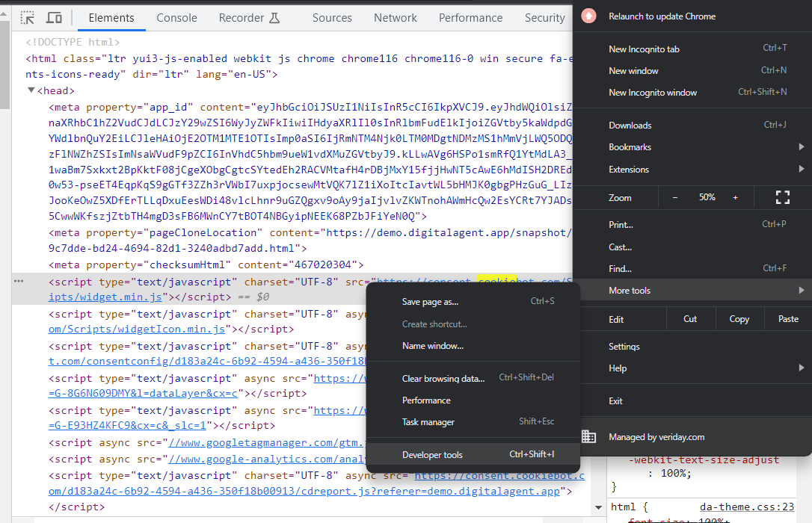Open the Bookmarks menu entry
This screenshot has width=812, height=523.
click(692, 147)
